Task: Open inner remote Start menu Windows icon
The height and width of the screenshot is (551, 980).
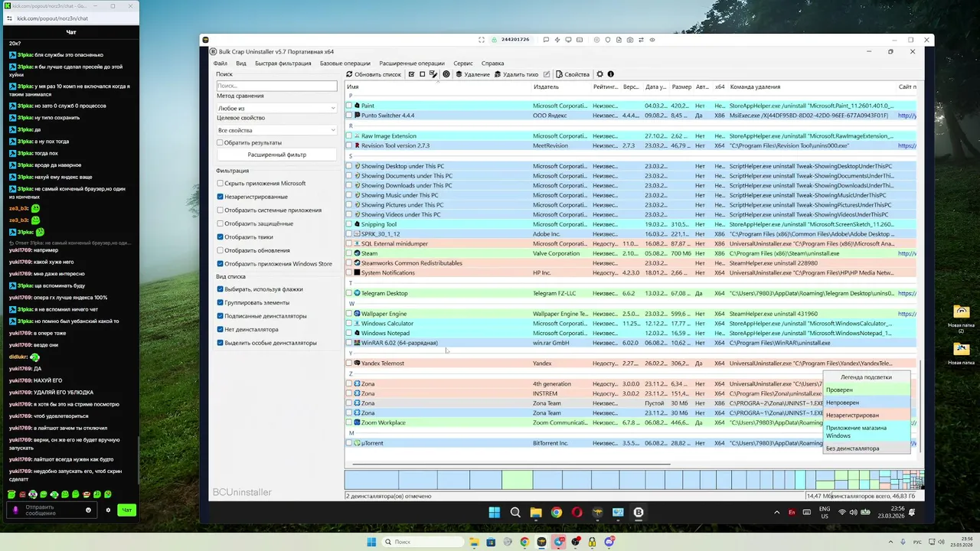Action: (495, 512)
